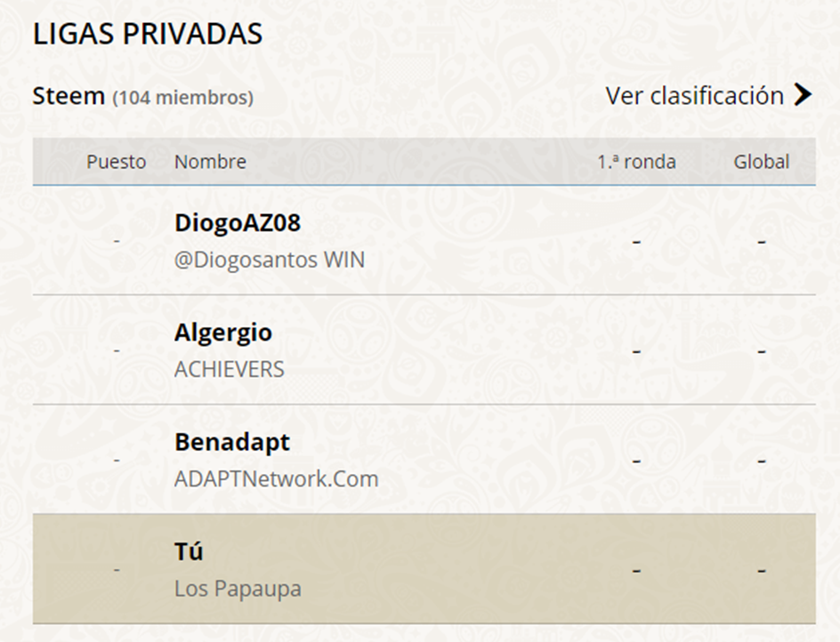
Task: Open the Algergio player entry
Action: pyautogui.click(x=222, y=333)
